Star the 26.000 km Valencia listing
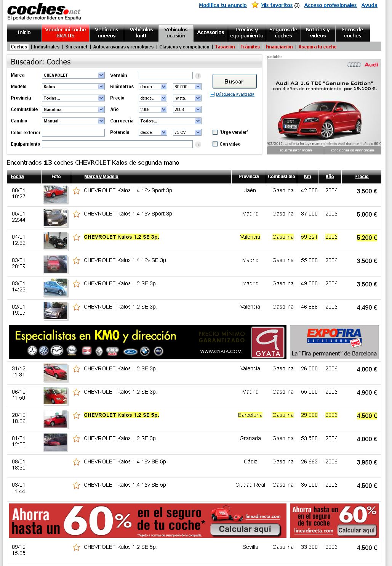The image size is (392, 566). [x=77, y=369]
